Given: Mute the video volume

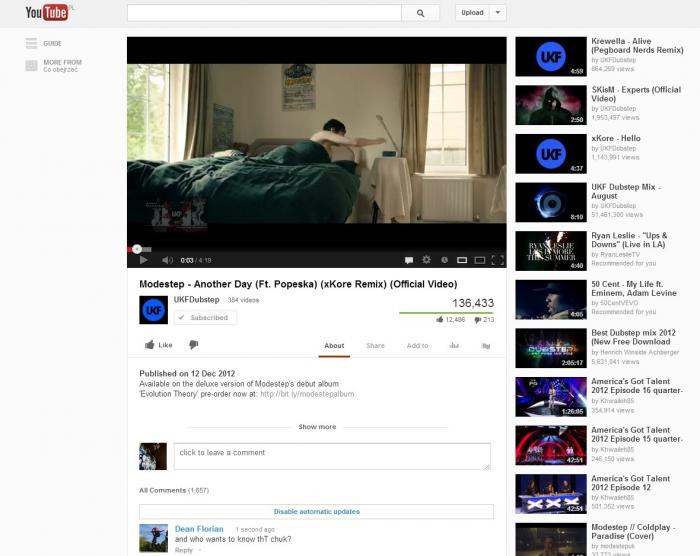Looking at the screenshot, I should pos(167,260).
